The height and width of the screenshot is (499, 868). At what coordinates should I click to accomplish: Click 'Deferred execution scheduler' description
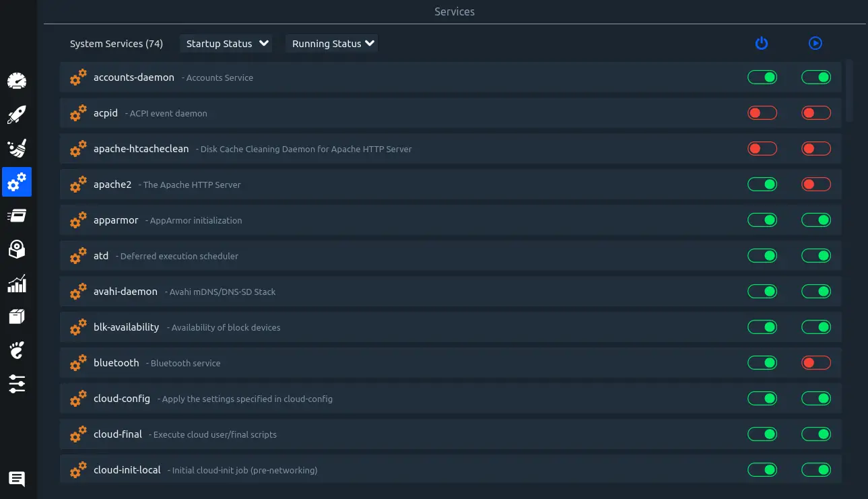point(179,256)
